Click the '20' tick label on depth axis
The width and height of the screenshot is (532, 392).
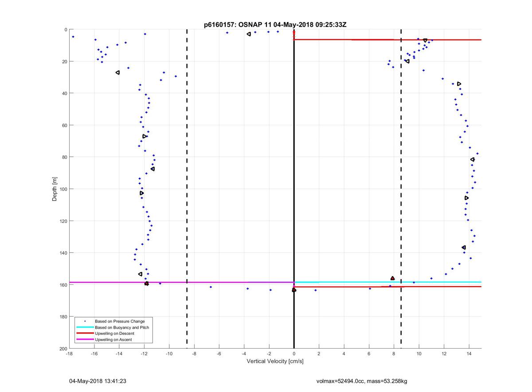(64, 62)
